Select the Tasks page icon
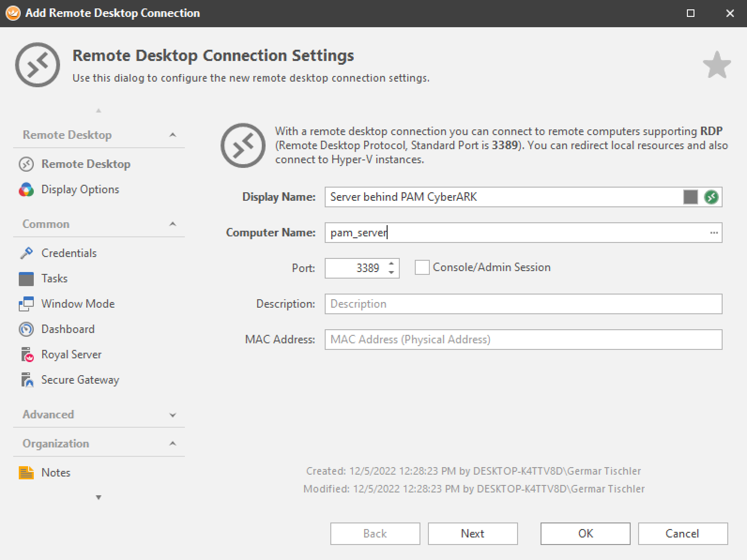 click(26, 279)
